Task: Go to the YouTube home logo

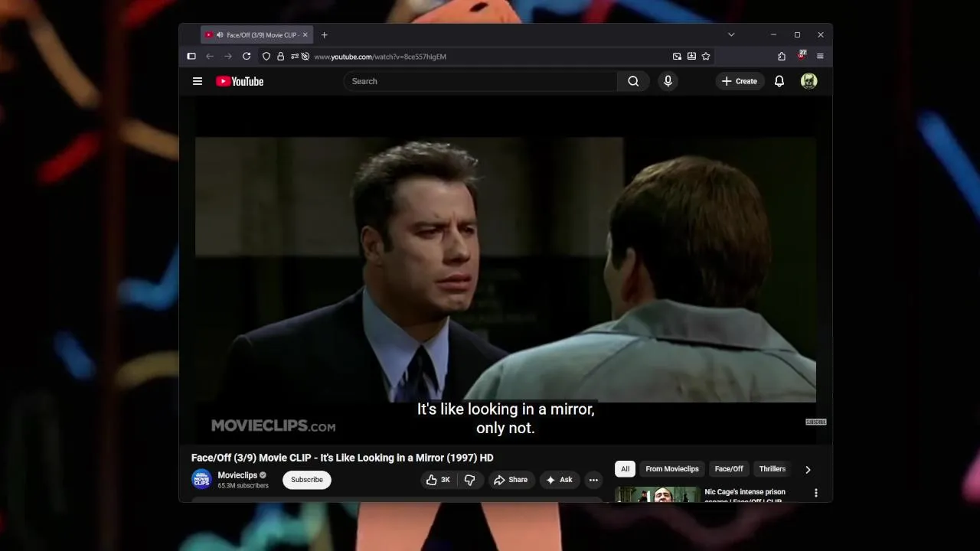Action: 240,81
